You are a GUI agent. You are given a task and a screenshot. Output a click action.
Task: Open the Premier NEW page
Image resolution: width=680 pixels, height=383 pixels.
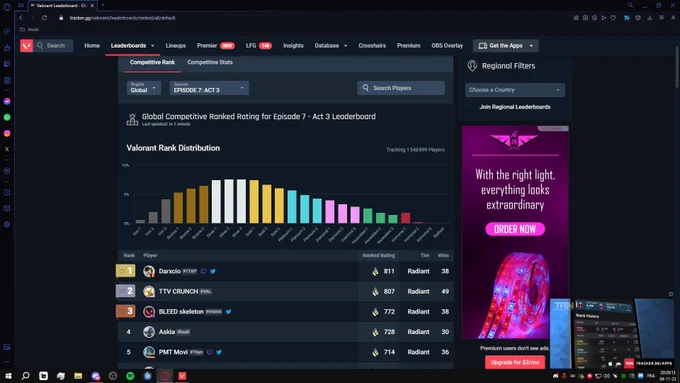(216, 46)
